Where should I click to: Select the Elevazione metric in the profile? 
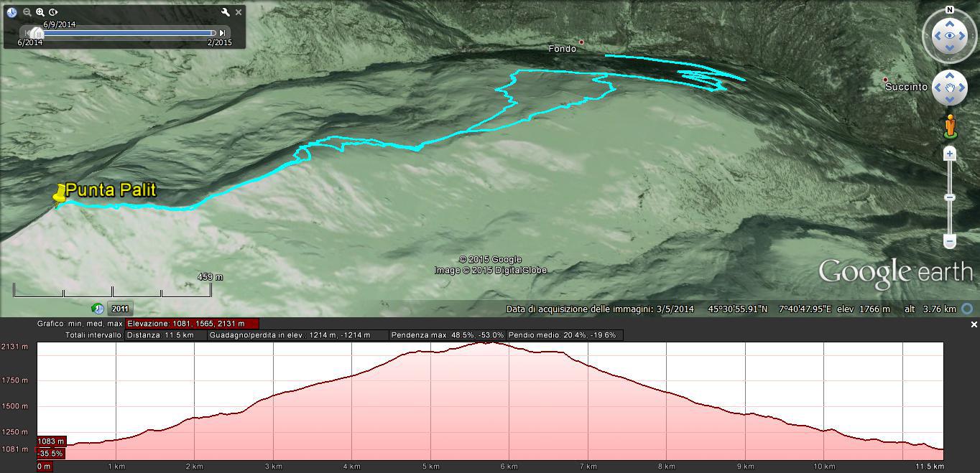[x=192, y=324]
